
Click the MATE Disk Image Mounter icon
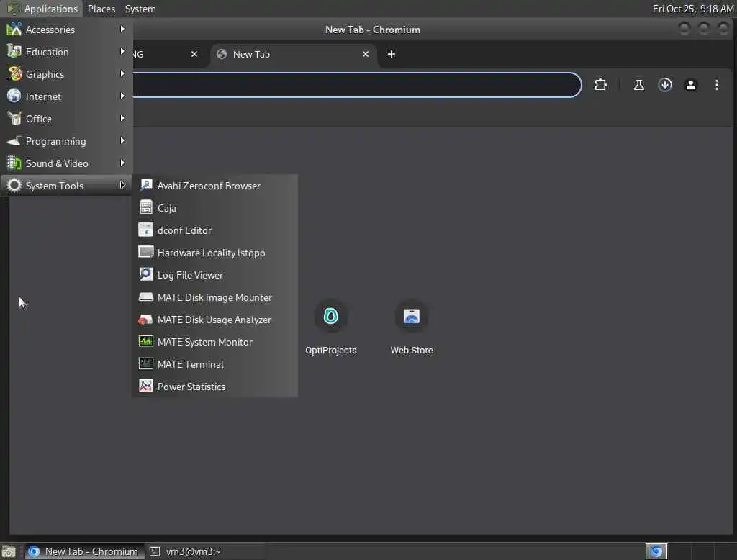click(x=145, y=297)
